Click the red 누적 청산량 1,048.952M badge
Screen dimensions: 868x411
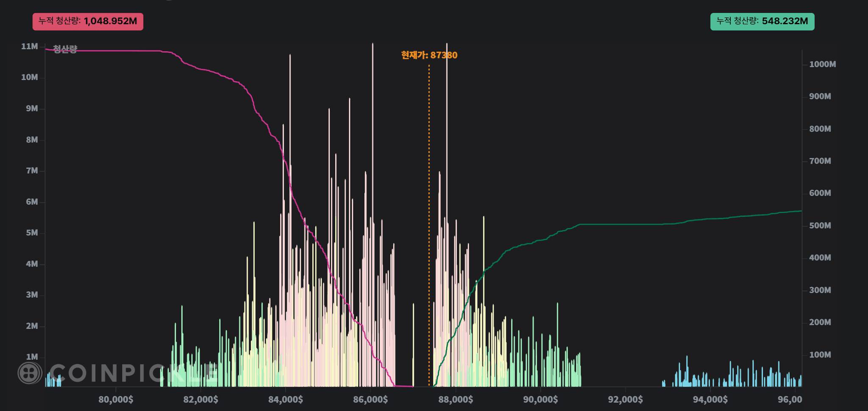pos(88,21)
